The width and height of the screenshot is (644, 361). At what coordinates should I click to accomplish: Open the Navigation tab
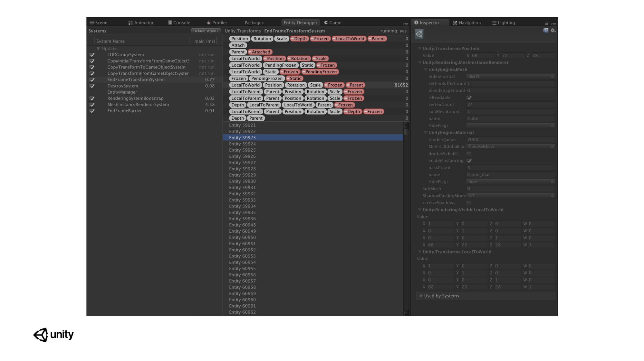[467, 23]
